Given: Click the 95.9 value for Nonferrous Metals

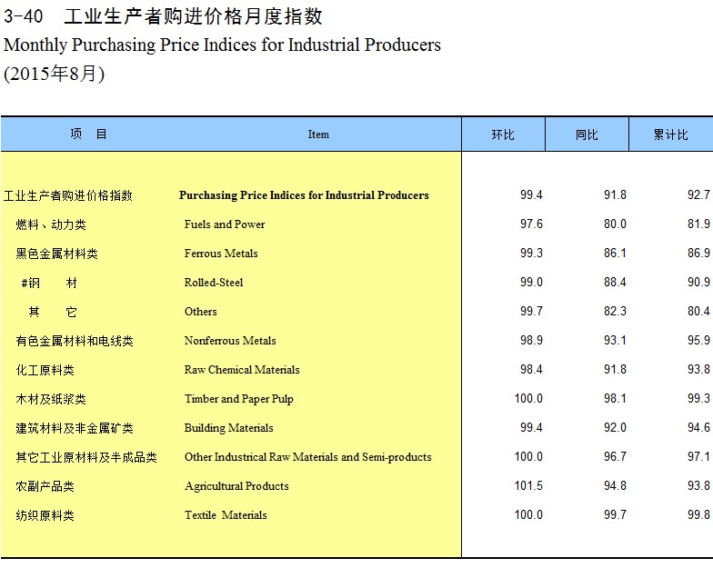Looking at the screenshot, I should pyautogui.click(x=698, y=340).
